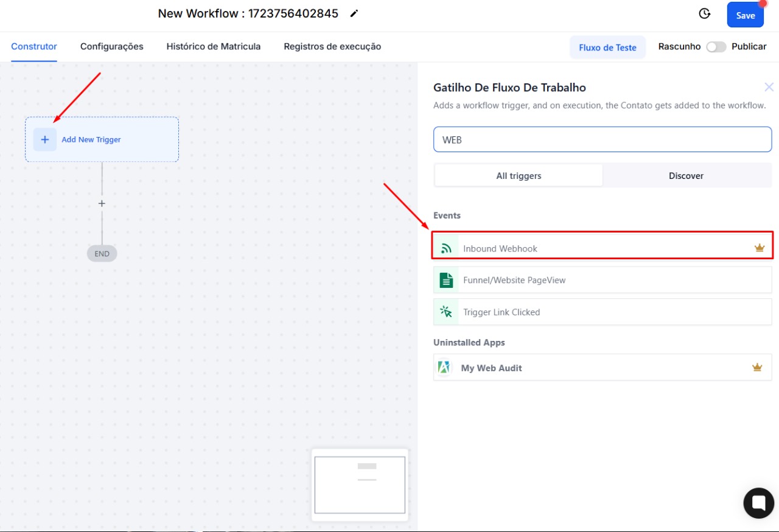
Task: Click the plus connector to add a step
Action: point(102,203)
